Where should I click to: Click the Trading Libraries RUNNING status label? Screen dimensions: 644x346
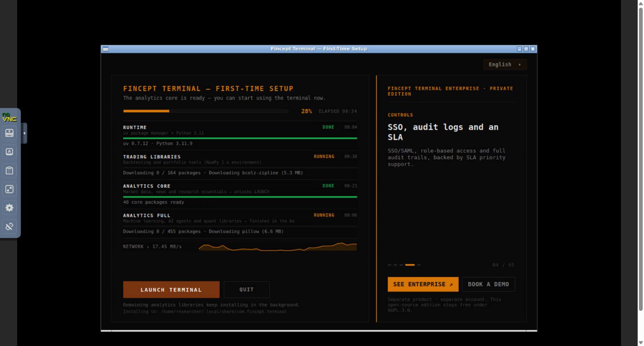coord(324,156)
